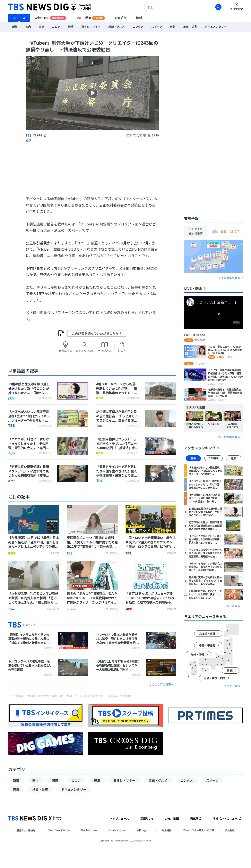Open the 台風21号 typhoon map article thumbnail
251x868 pixels.
[33, 519]
